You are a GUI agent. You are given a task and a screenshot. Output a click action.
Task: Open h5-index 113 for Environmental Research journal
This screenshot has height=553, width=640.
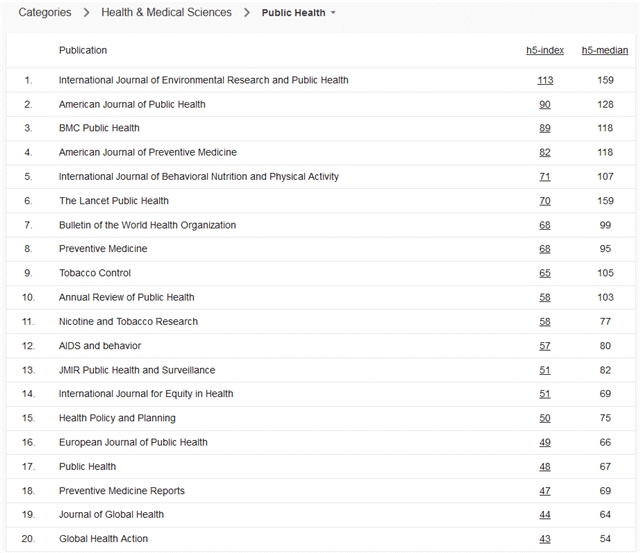(545, 80)
